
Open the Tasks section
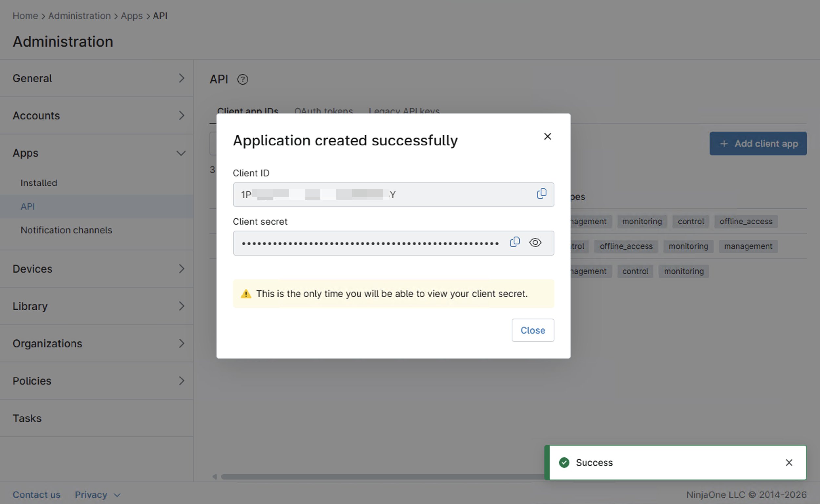[96, 418]
